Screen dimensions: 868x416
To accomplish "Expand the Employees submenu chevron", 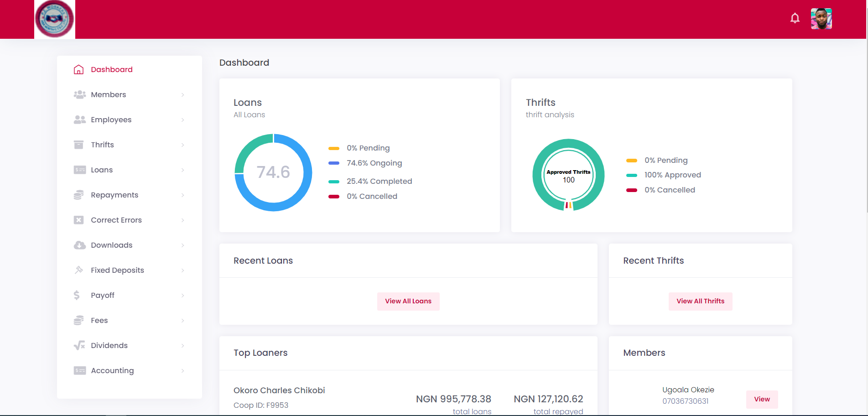I will click(x=182, y=120).
